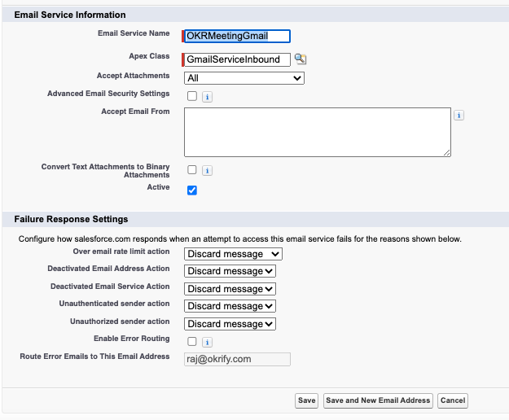Screen dimensions: 509x420
Task: Enable Error Routing checkbox
Action: click(191, 342)
